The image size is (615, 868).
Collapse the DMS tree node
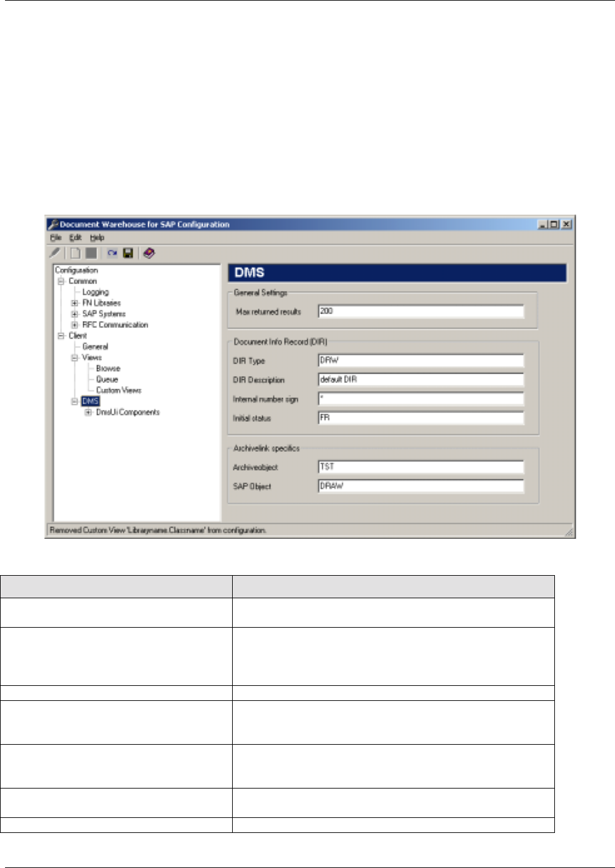click(x=74, y=402)
